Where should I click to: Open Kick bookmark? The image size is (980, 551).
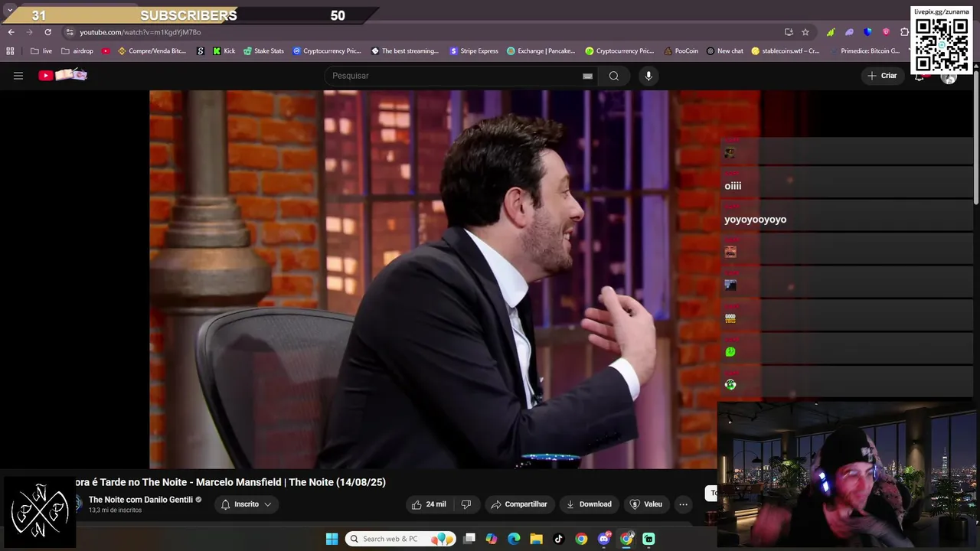224,51
